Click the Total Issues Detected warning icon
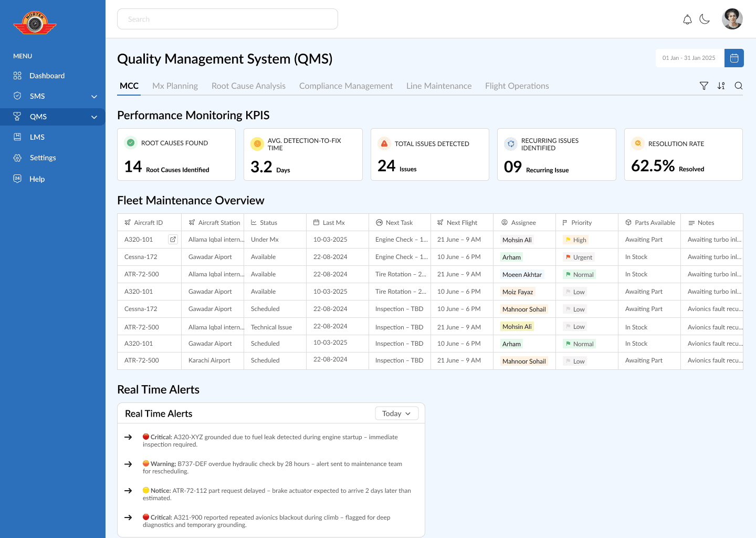The height and width of the screenshot is (538, 756). click(x=384, y=143)
